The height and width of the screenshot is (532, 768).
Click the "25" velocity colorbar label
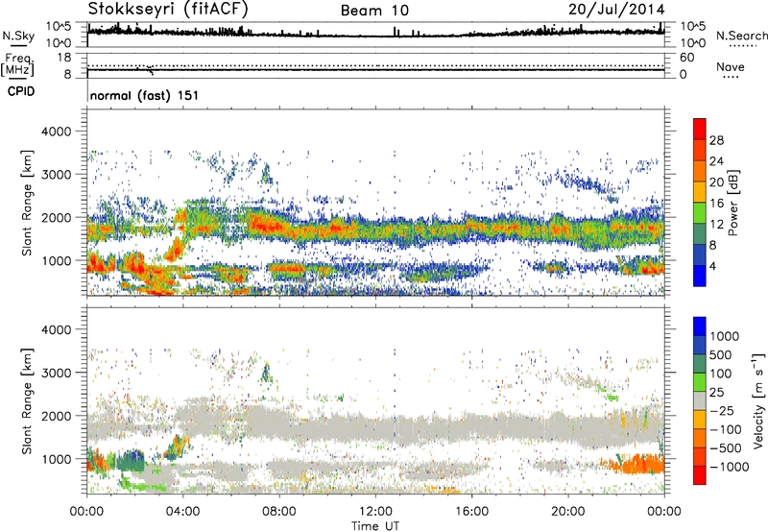tap(716, 393)
